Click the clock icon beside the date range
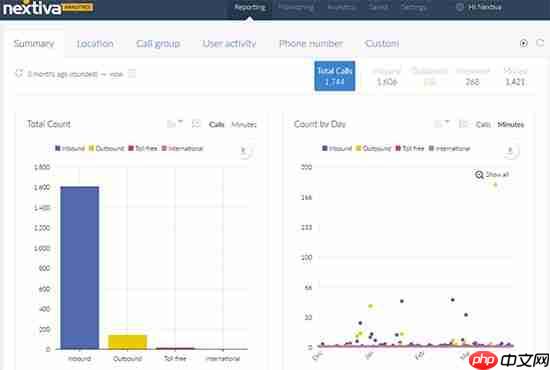Screen dimensions: 550x370 (x=19, y=74)
